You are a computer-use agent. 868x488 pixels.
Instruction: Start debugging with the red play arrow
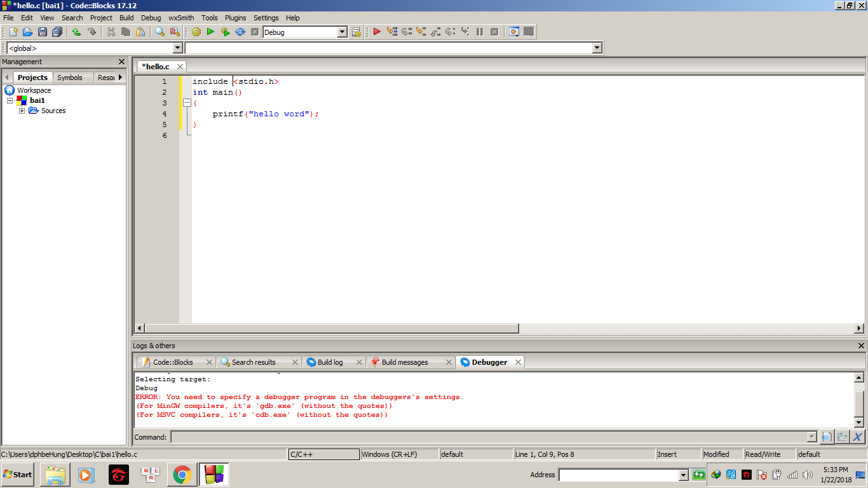click(377, 32)
